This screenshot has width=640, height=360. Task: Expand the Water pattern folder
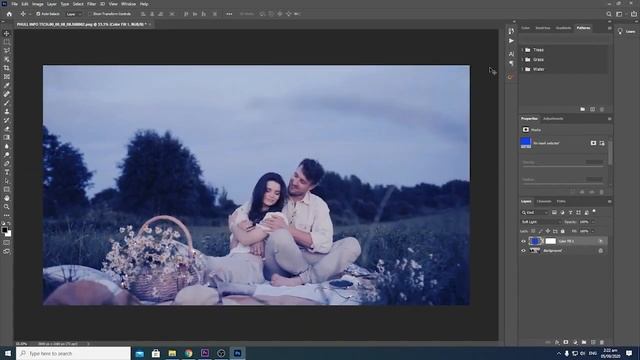(522, 69)
